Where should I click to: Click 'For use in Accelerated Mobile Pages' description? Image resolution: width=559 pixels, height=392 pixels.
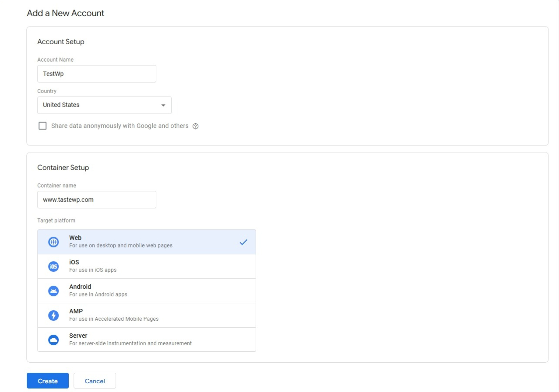pyautogui.click(x=114, y=319)
